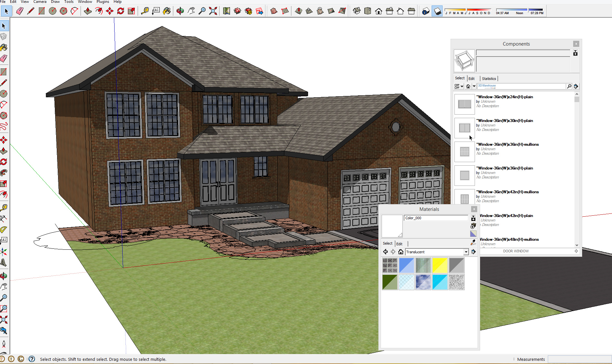The width and height of the screenshot is (612, 364).
Task: Select the Move tool in top toolbar
Action: tap(109, 11)
